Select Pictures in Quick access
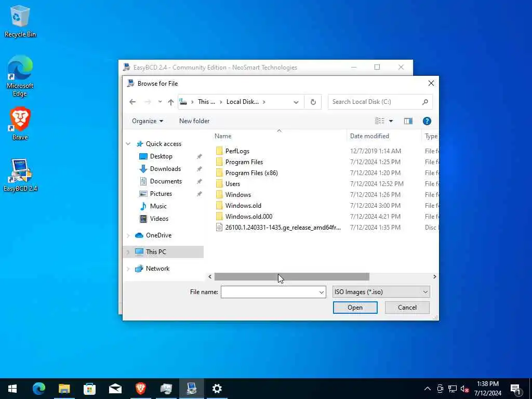532x399 pixels. (x=161, y=194)
